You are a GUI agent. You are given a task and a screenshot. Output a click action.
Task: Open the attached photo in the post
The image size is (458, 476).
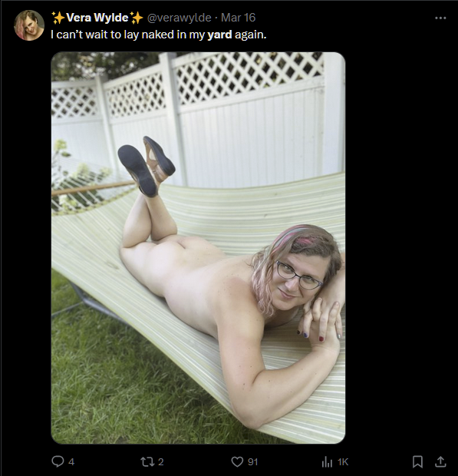(198, 248)
